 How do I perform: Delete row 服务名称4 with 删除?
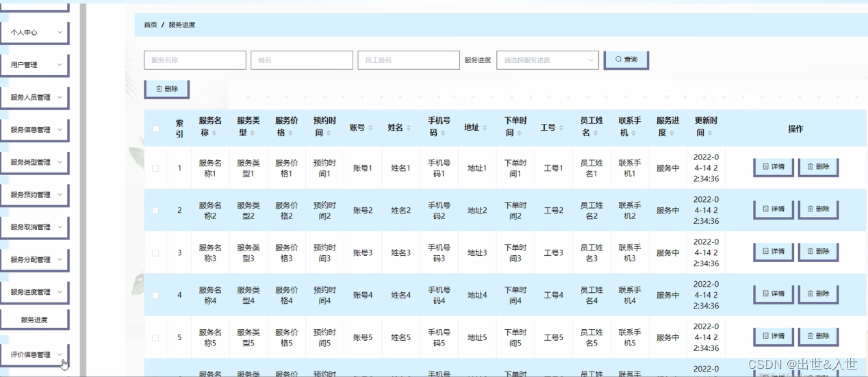click(x=818, y=294)
